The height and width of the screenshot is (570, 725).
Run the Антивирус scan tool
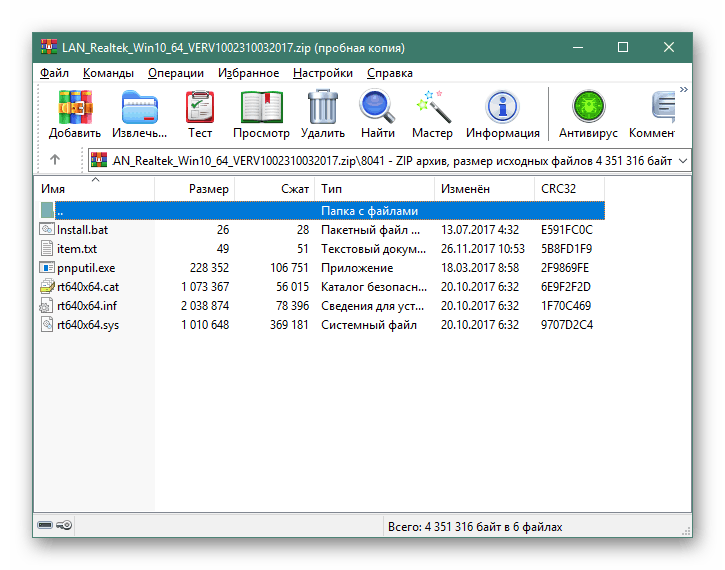coord(589,107)
